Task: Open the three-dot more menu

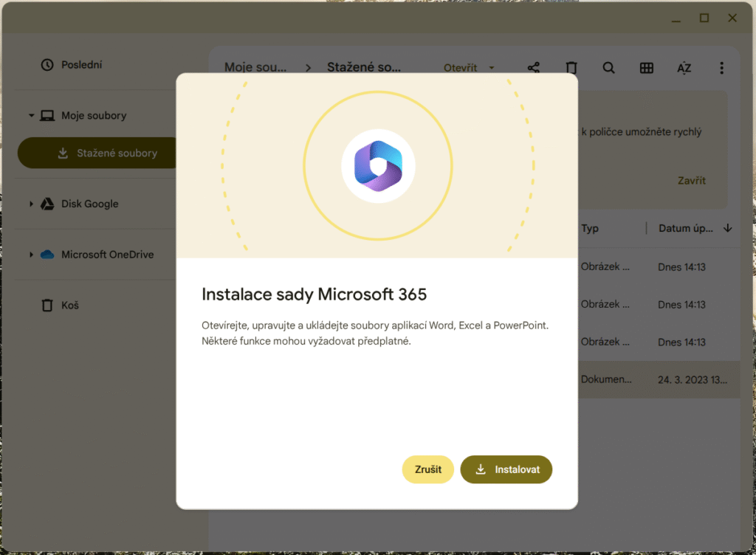Action: [x=721, y=68]
